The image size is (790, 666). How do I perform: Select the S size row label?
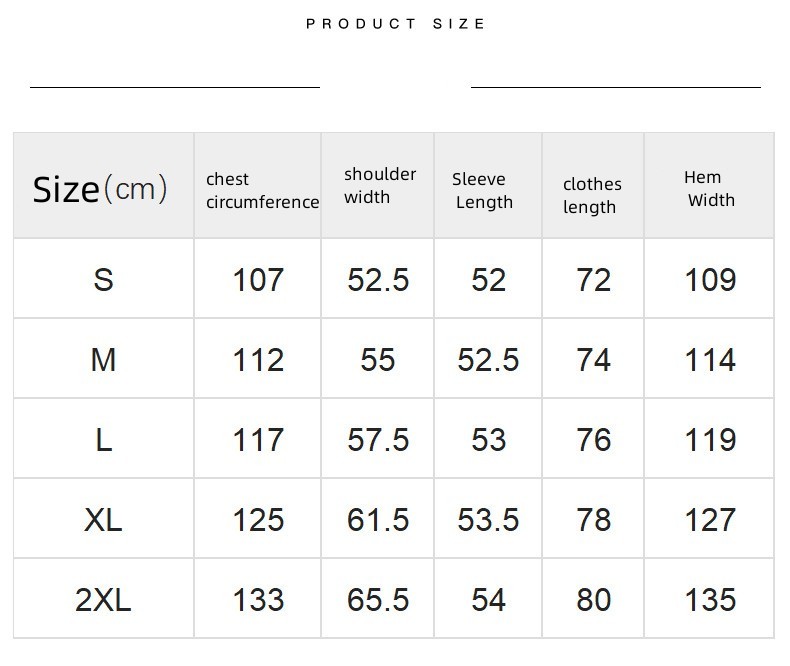[x=103, y=280]
